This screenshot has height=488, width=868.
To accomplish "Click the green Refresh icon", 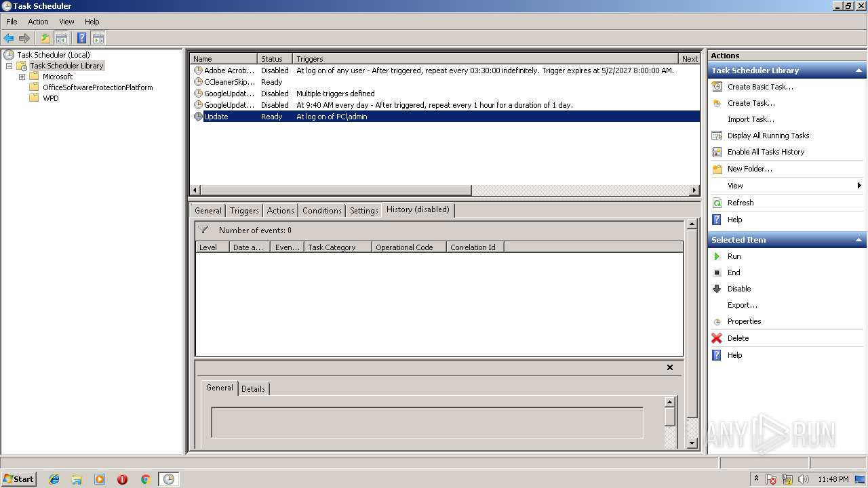I will point(717,203).
